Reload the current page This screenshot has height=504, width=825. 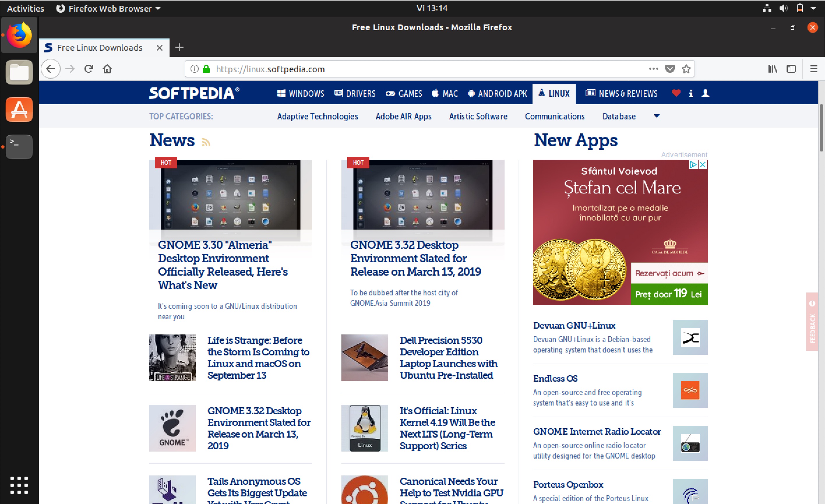(x=89, y=69)
